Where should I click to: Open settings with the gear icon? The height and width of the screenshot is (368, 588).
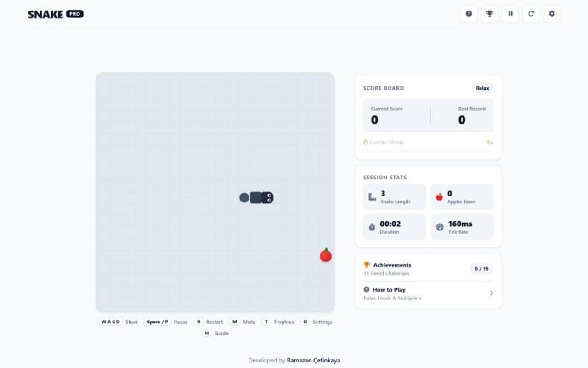(x=552, y=14)
